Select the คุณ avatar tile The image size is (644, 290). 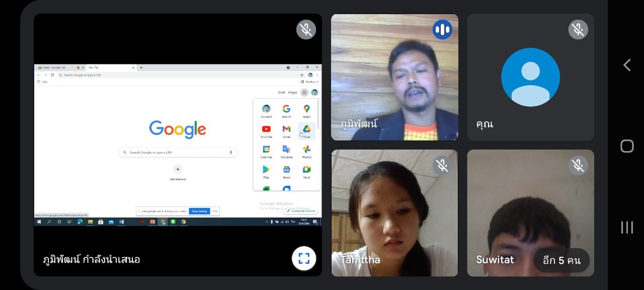tap(530, 77)
